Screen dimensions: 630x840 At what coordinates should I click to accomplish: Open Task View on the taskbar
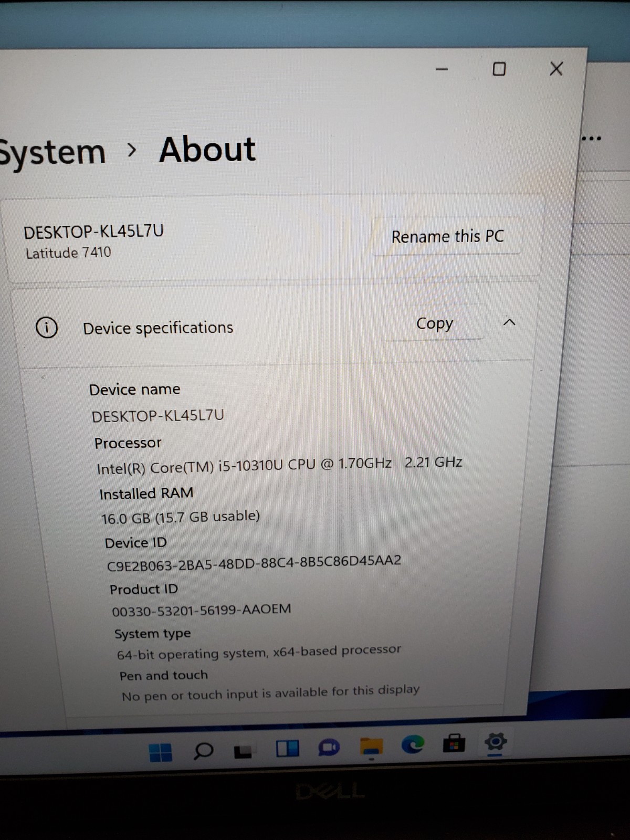tap(243, 752)
